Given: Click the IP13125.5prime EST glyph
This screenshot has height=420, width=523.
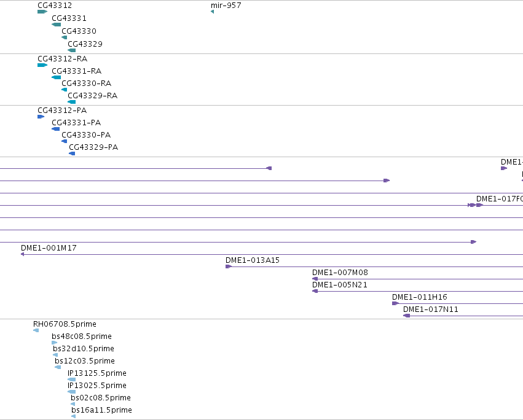Looking at the screenshot, I should (x=72, y=379).
